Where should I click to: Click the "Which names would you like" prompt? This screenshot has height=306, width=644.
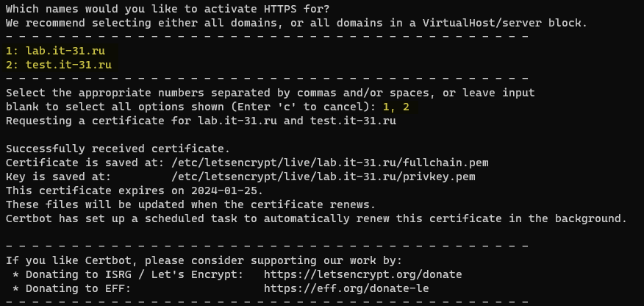(168, 9)
